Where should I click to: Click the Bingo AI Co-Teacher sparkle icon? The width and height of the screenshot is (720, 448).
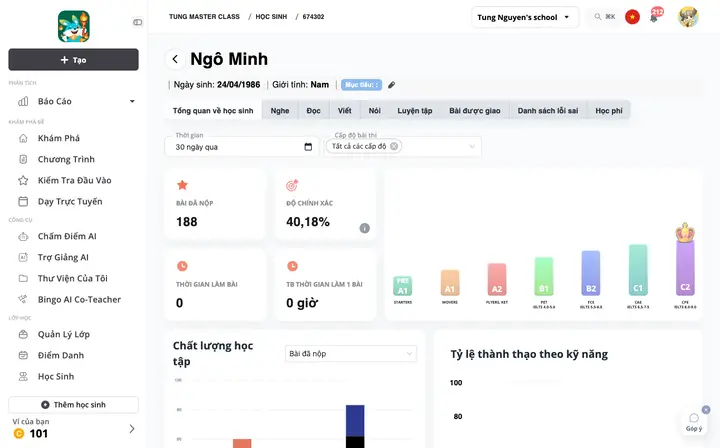pyautogui.click(x=23, y=299)
